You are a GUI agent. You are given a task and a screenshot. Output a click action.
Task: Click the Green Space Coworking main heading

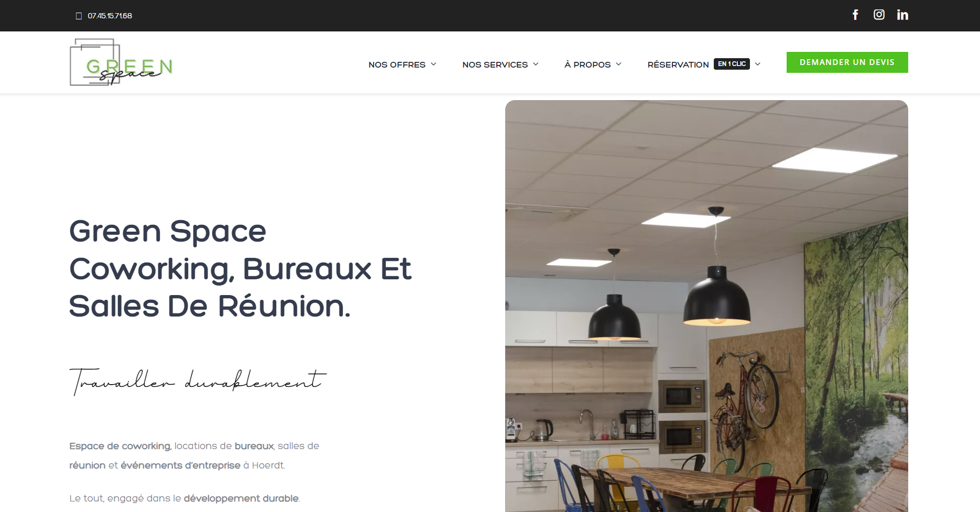click(x=240, y=268)
